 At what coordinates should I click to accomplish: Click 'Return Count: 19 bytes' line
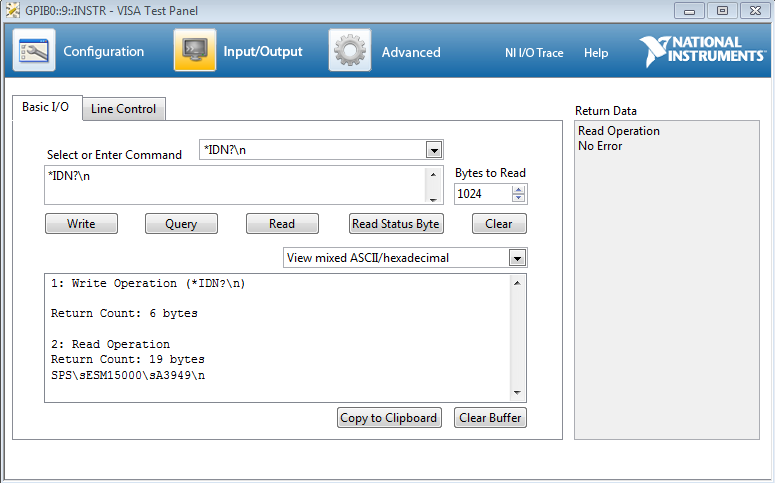pyautogui.click(x=128, y=359)
